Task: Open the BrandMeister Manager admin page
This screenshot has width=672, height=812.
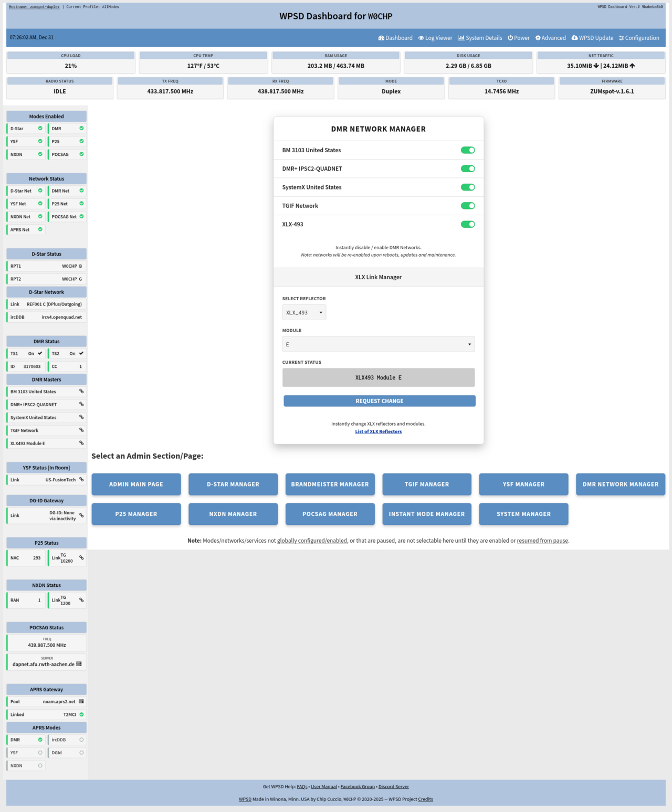Action: tap(330, 484)
